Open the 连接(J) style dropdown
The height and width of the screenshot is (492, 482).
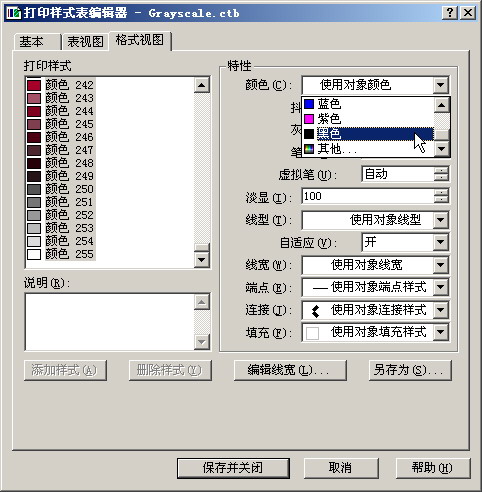[441, 310]
